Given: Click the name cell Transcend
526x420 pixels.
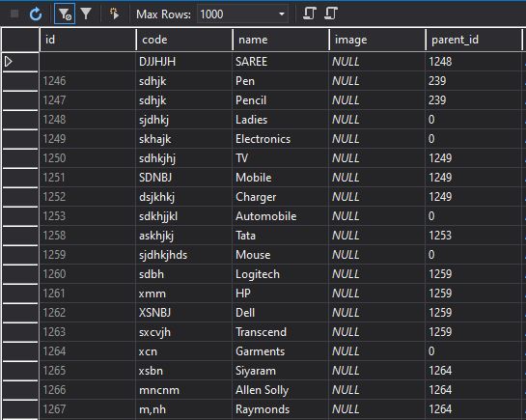Looking at the screenshot, I should click(281, 332).
